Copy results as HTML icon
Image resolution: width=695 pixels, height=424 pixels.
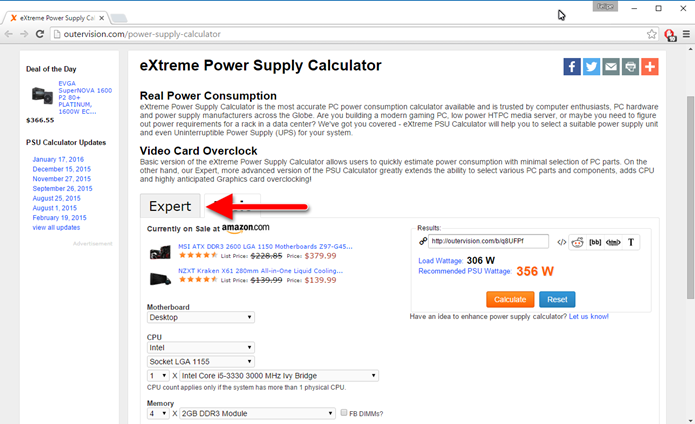tap(613, 242)
